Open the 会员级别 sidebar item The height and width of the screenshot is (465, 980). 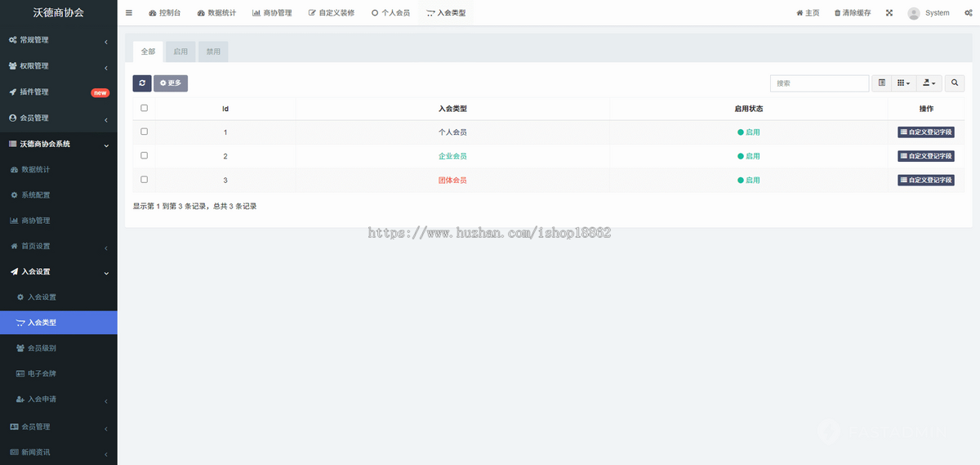[x=59, y=348]
